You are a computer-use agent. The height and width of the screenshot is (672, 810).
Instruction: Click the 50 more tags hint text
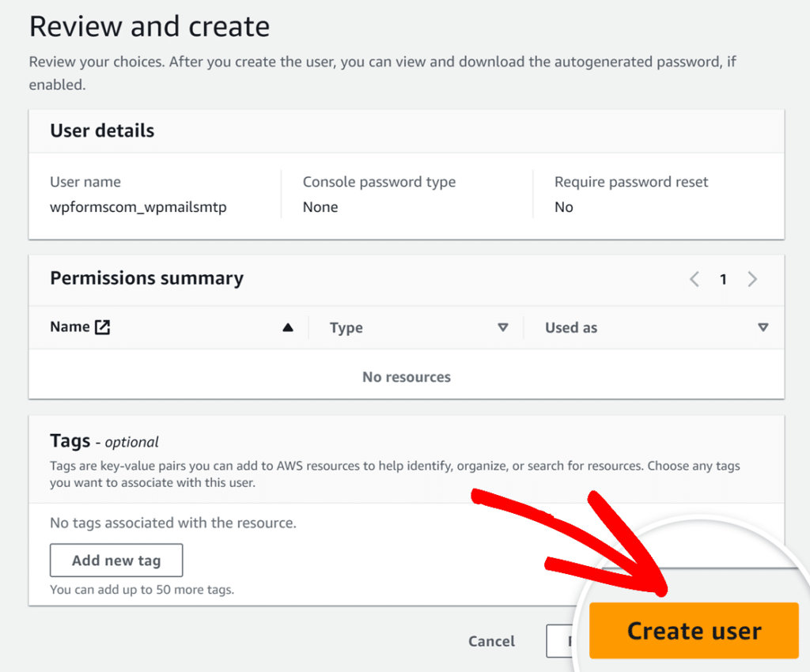tap(142, 590)
